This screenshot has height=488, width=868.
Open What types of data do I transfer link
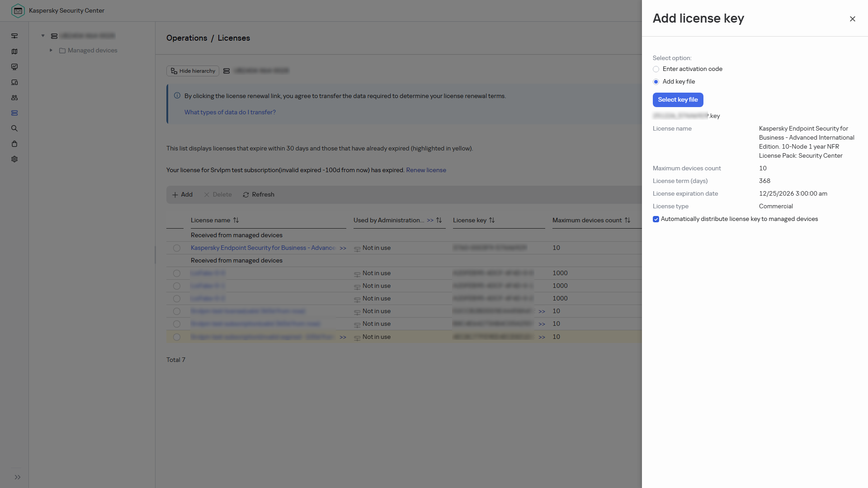click(x=230, y=112)
